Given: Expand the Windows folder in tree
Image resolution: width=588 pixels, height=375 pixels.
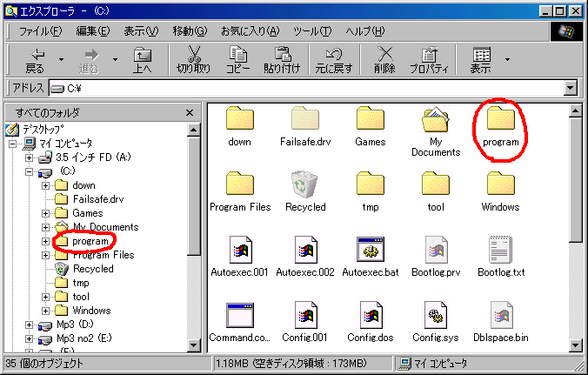Looking at the screenshot, I should [45, 311].
